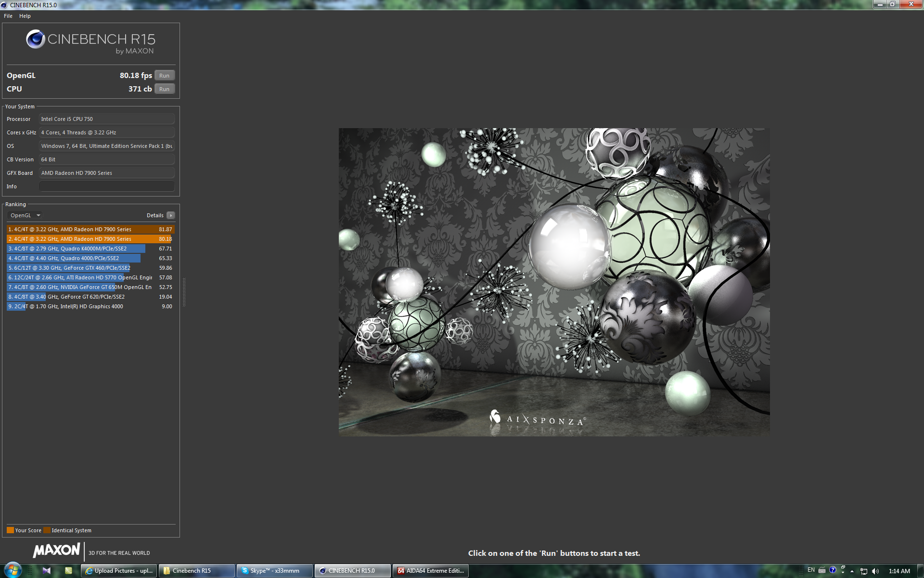Click the network tray icon
This screenshot has width=924, height=578.
pos(864,571)
